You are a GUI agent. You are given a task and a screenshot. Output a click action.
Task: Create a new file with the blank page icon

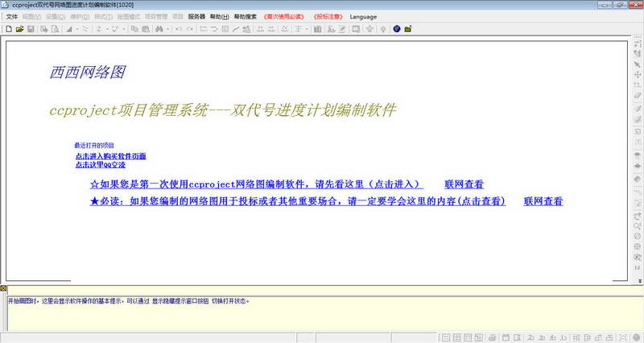pos(9,29)
